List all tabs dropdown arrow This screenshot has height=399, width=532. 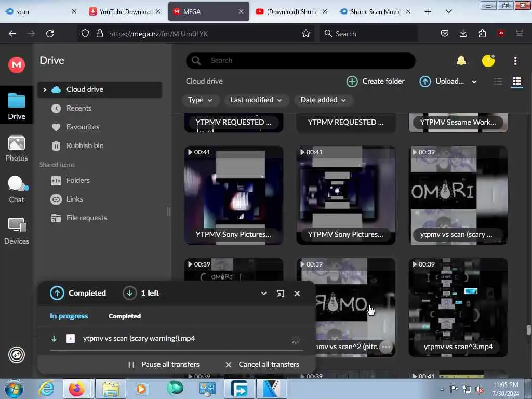pyautogui.click(x=448, y=12)
